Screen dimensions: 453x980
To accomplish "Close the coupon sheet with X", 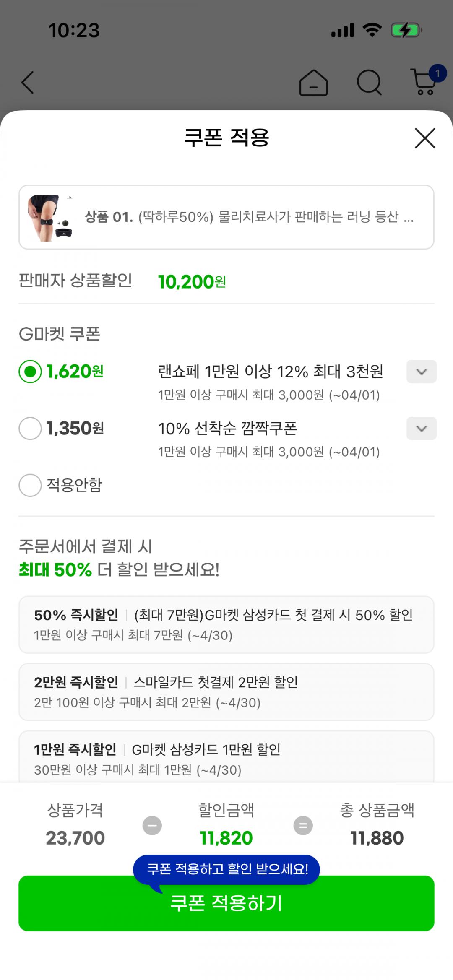I will point(425,138).
